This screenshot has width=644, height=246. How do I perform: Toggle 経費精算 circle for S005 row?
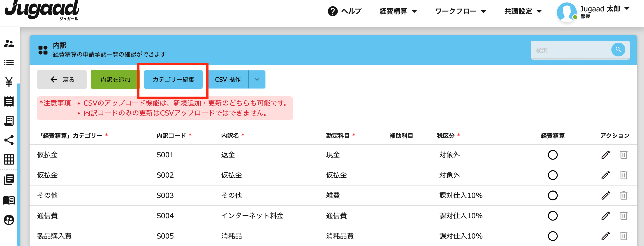(553, 236)
